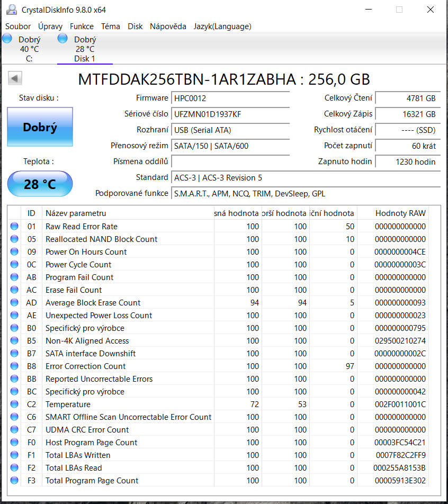Open the Soubor menu
448x504 pixels.
coord(17,26)
